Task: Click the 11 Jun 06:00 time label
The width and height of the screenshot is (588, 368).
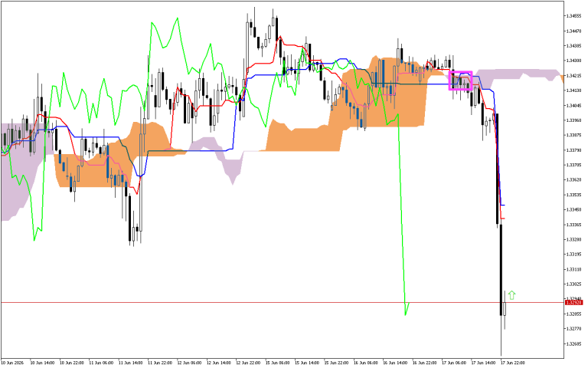Action: tap(101, 363)
